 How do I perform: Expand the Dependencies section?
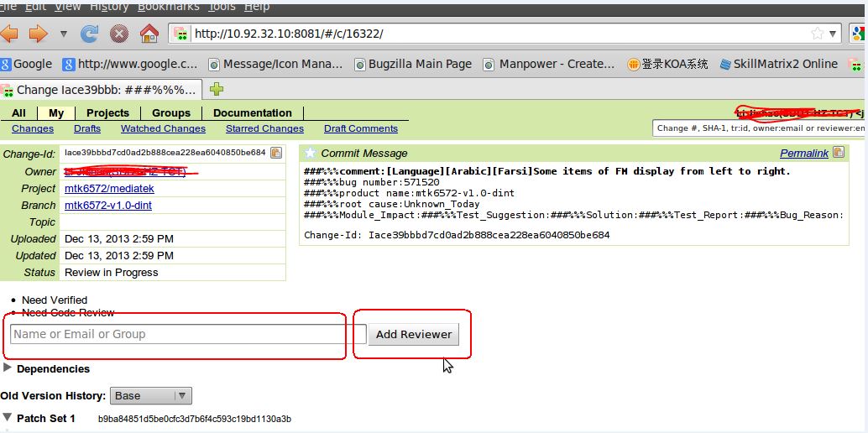pyautogui.click(x=8, y=368)
